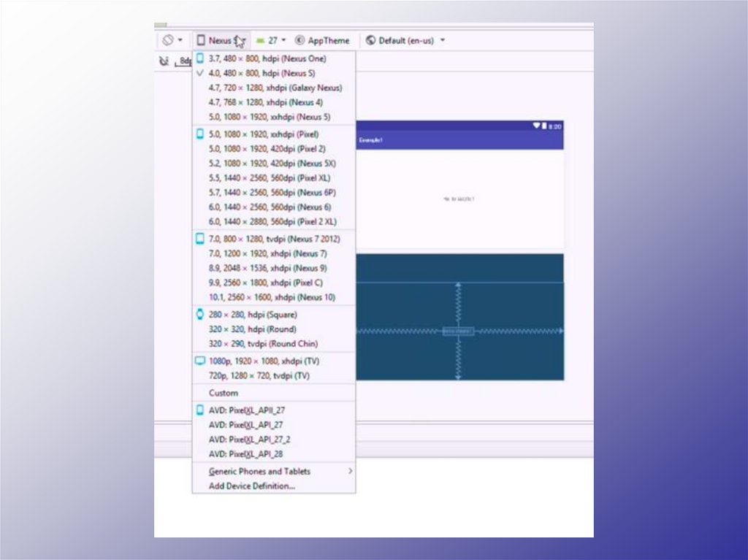Expand Generic Phones and Tablets submenu
This screenshot has width=748, height=560.
(x=274, y=471)
